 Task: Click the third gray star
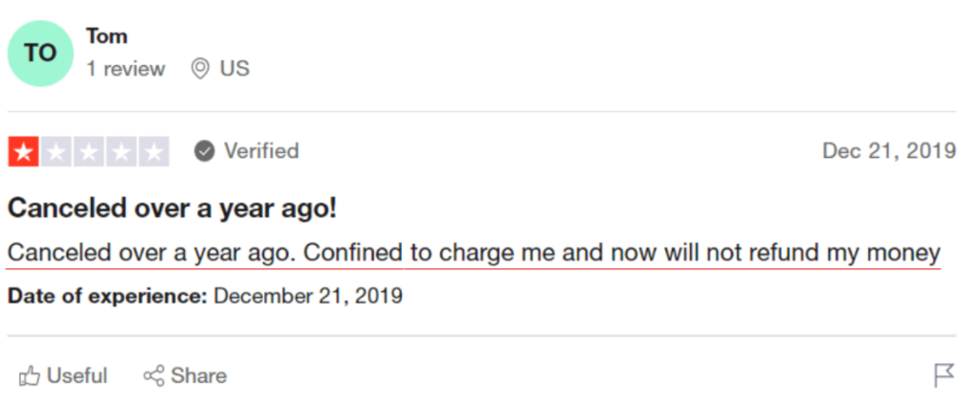click(x=89, y=152)
